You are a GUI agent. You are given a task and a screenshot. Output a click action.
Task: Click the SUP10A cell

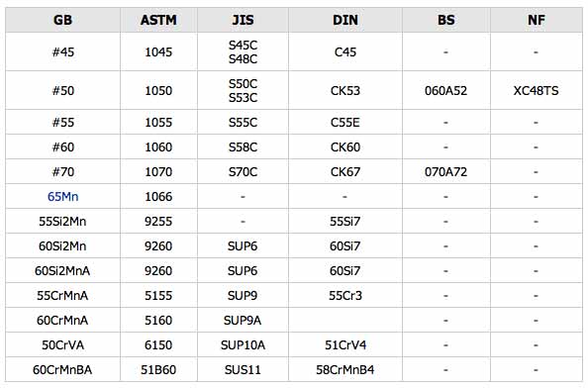(243, 344)
